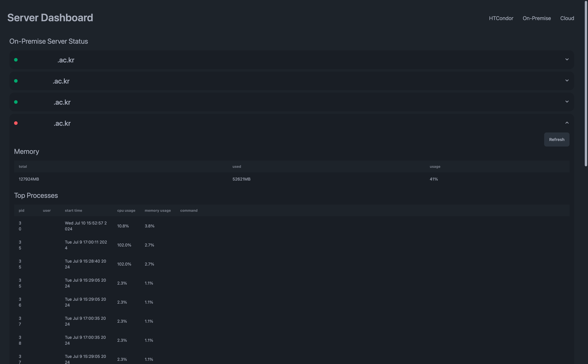
Task: Click the 'start time' column header
Action: 73,211
